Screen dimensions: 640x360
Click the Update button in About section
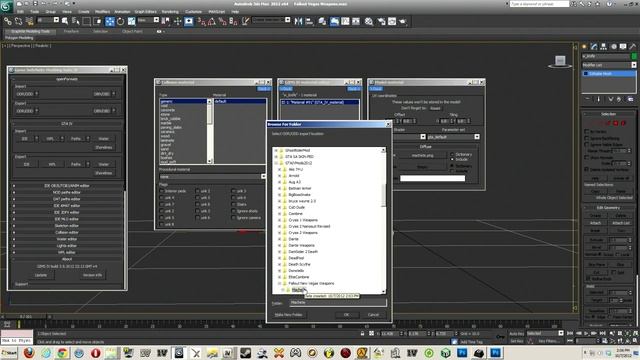point(41,275)
